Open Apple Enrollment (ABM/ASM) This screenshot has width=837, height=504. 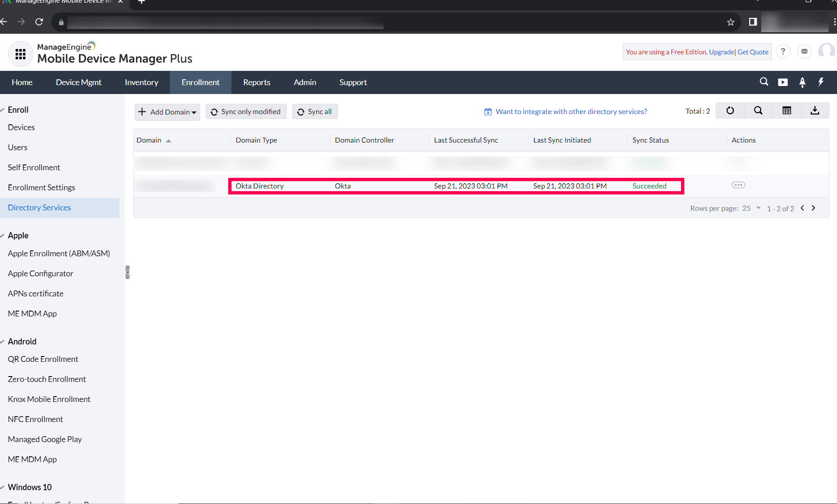pos(59,254)
